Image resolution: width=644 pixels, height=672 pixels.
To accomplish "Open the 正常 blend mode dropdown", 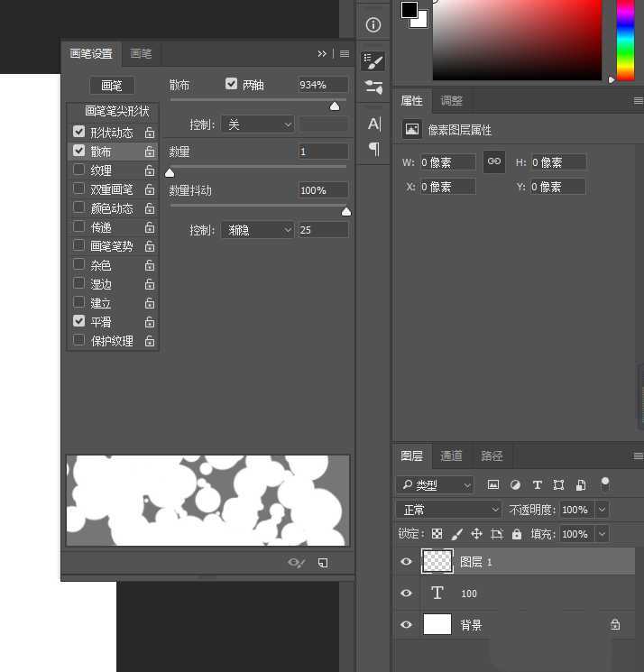I will pyautogui.click(x=448, y=510).
